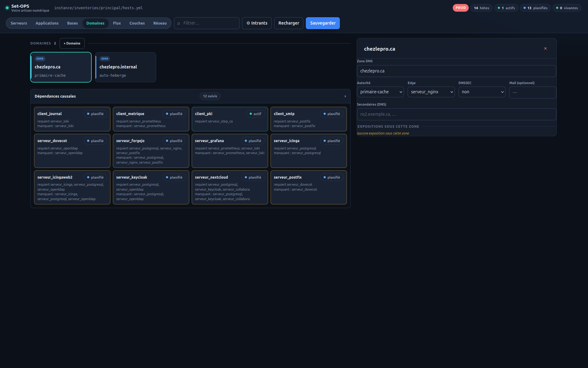The image size is (588, 368).
Task: Click the 0 vivantes counter pill
Action: click(x=567, y=8)
